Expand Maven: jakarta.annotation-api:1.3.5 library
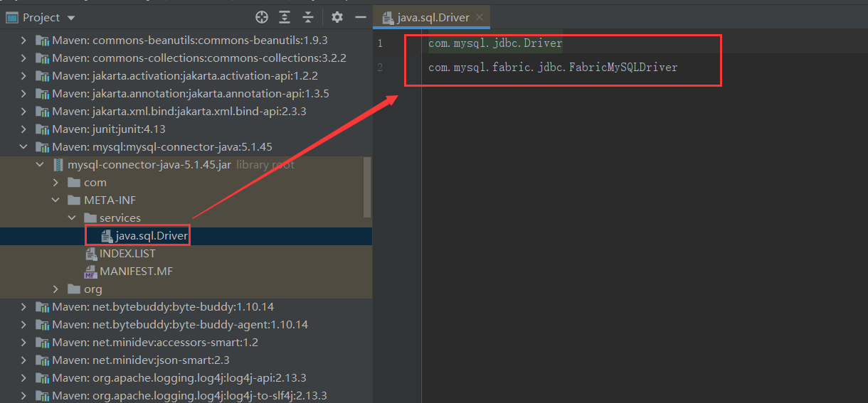The image size is (868, 403). [24, 93]
